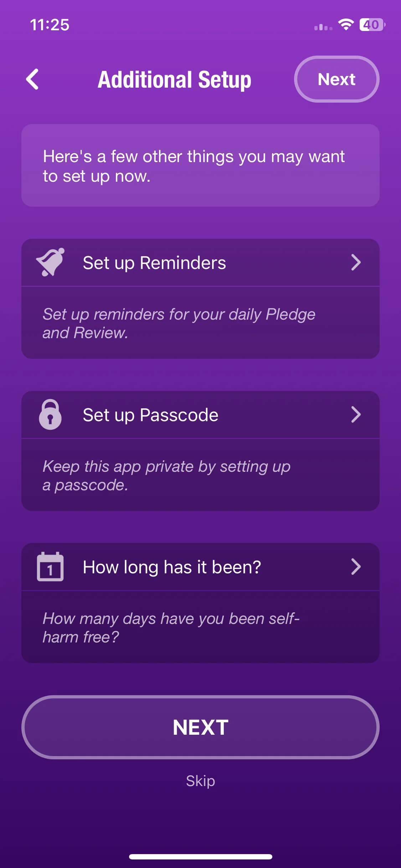Tap the small Next button at top
This screenshot has height=868, width=401.
[x=336, y=79]
